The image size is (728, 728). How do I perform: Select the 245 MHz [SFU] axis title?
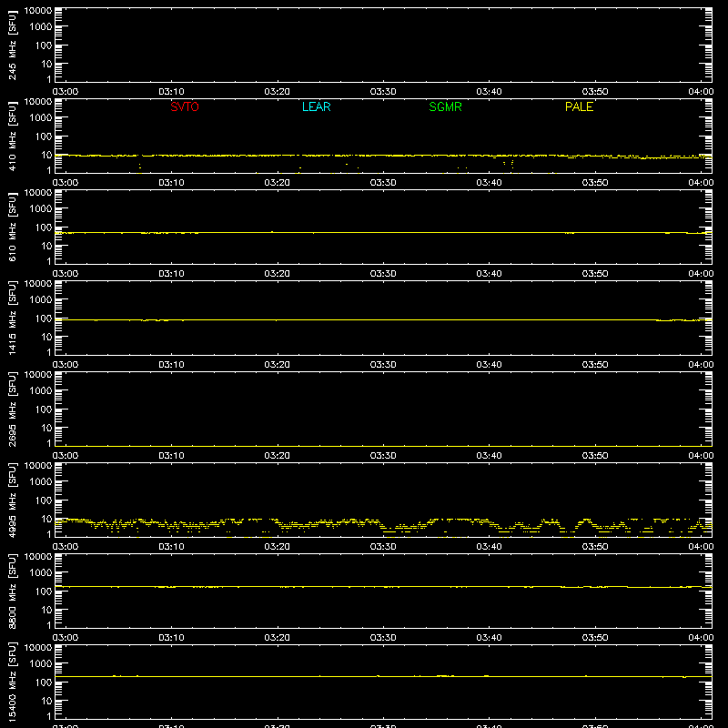[x=13, y=45]
